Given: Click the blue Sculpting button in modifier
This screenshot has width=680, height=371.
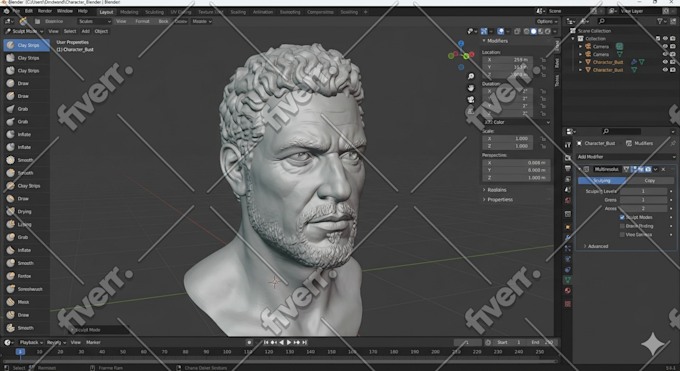Looking at the screenshot, I should click(x=602, y=181).
